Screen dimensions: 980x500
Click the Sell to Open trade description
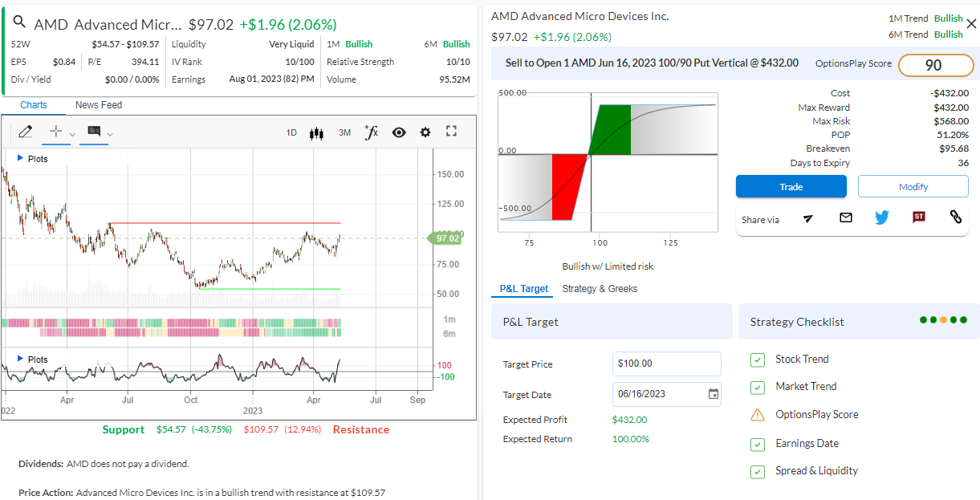pos(652,63)
